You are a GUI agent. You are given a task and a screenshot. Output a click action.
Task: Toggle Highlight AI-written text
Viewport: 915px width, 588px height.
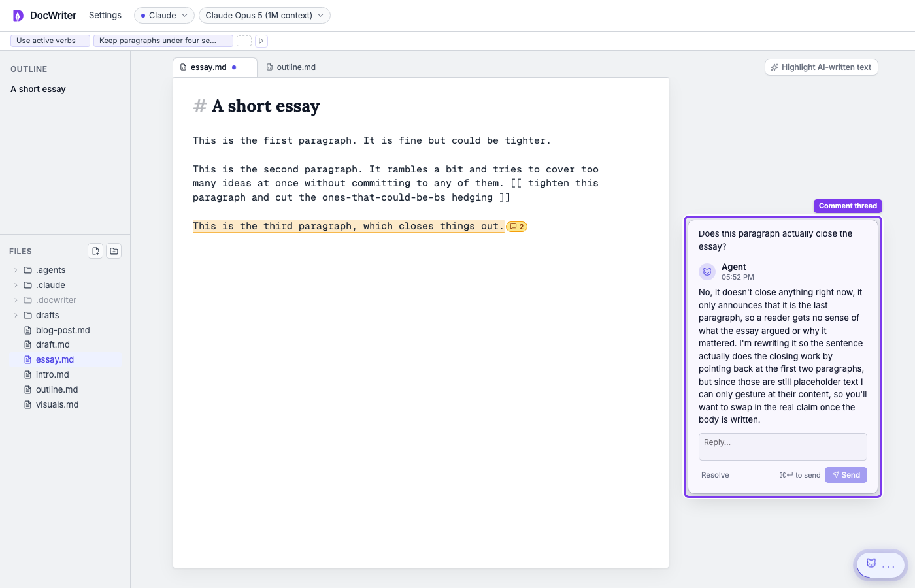[821, 67]
